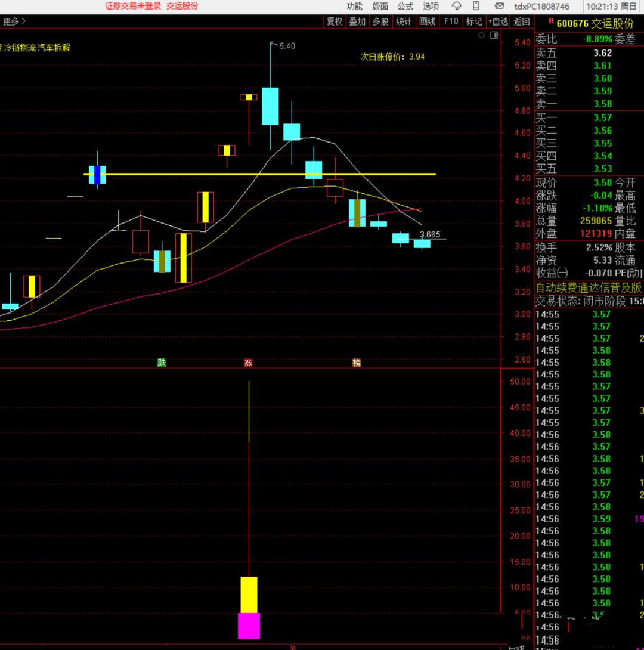This screenshot has height=650, width=644.
Task: Add stock via +自选 button
Action: point(498,21)
